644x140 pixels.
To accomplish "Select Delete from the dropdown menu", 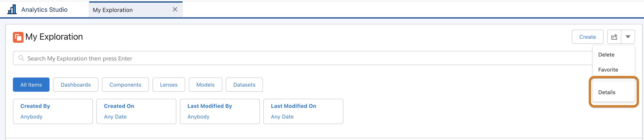I will (x=614, y=55).
